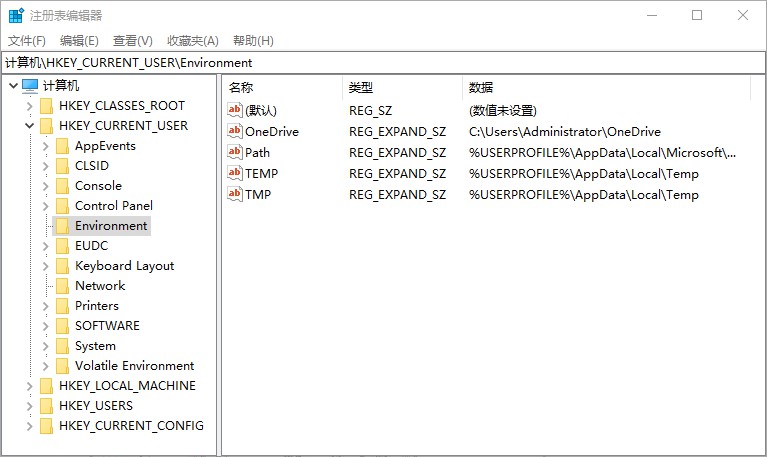
Task: Click the computer icon at the tree root
Action: tap(30, 86)
